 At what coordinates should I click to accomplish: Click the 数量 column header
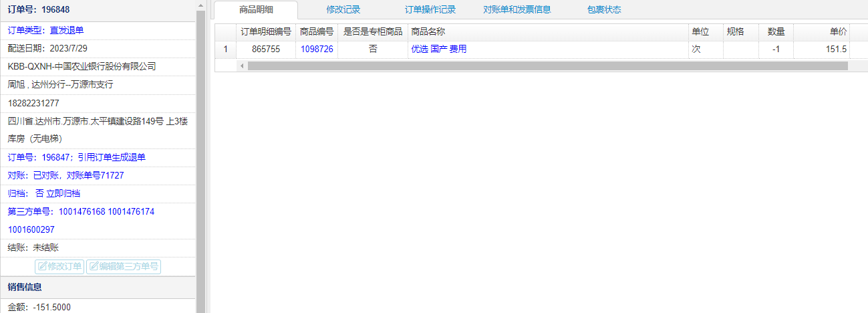click(776, 31)
